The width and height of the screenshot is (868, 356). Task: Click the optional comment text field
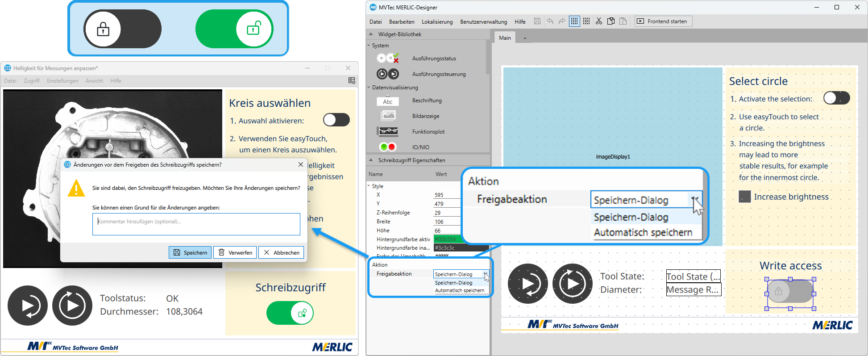(x=196, y=224)
